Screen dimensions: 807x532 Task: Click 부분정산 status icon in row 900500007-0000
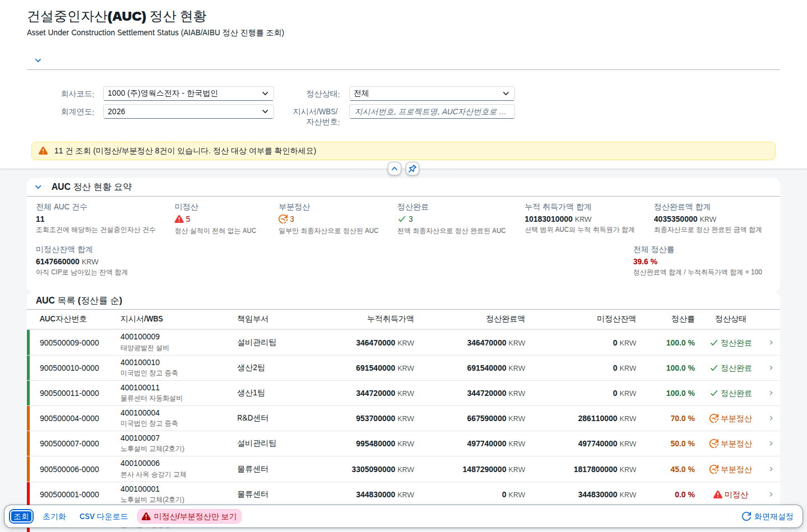714,444
